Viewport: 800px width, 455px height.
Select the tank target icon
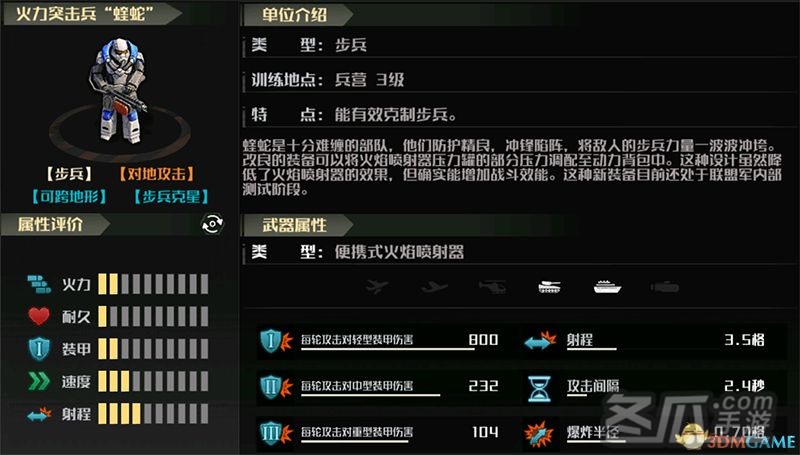(549, 287)
